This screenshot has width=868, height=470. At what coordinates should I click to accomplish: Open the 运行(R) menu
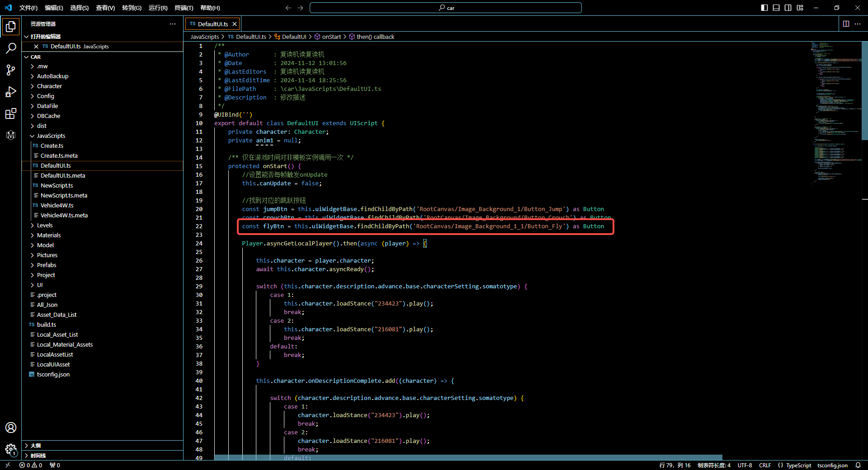[x=158, y=8]
